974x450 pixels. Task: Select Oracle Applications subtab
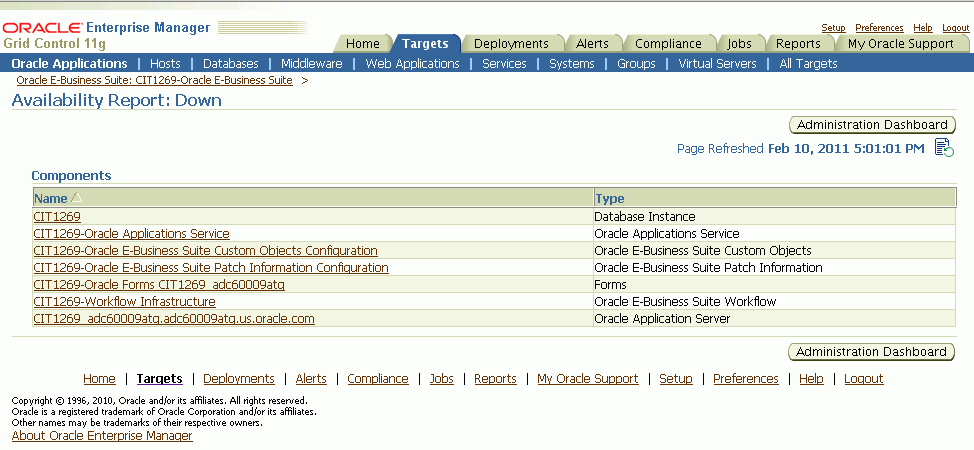click(70, 63)
